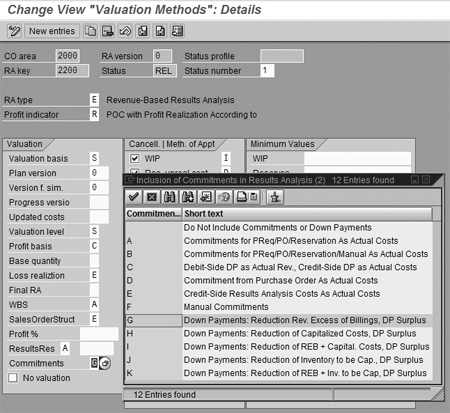Click the New entries button

point(52,31)
